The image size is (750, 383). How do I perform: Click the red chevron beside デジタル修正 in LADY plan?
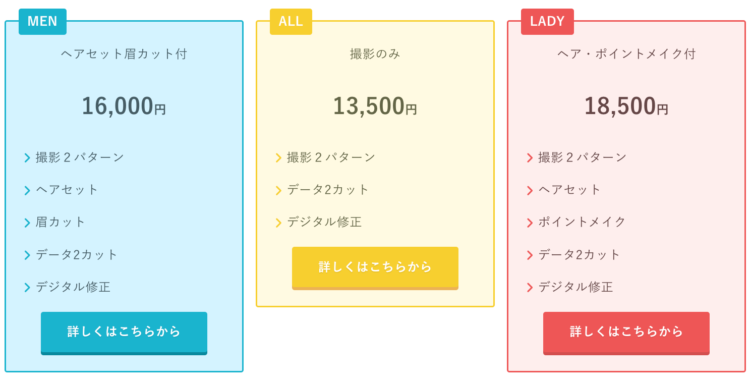pos(529,288)
